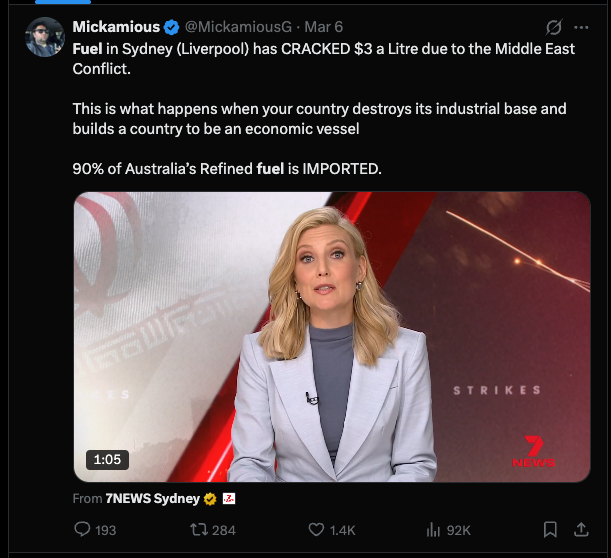Open the Mar 6 post timestamp
The width and height of the screenshot is (611, 558).
(x=323, y=27)
